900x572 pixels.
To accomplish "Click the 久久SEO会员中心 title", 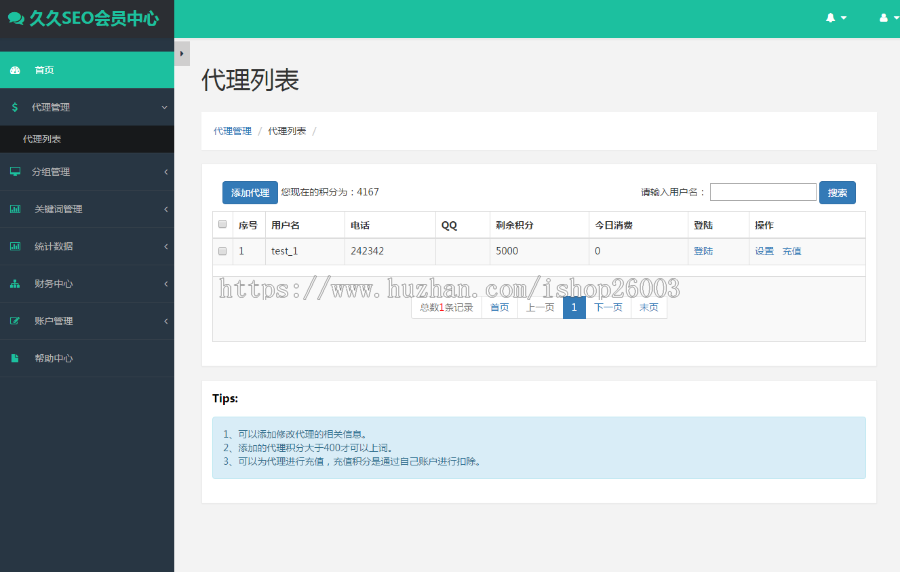I will [x=94, y=18].
